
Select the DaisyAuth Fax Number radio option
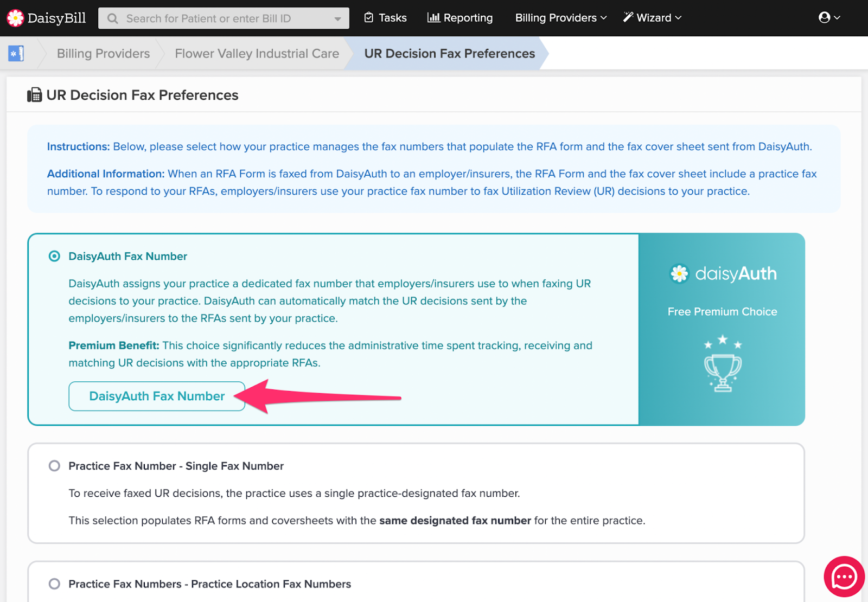(54, 256)
